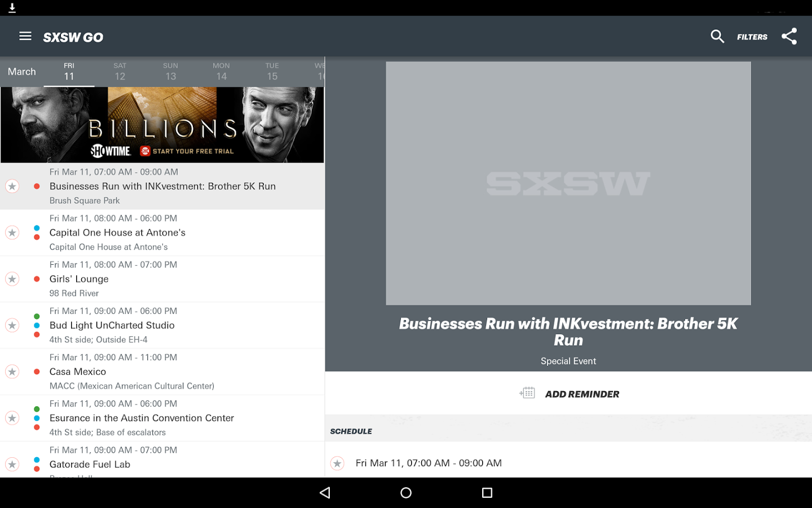Image resolution: width=812 pixels, height=508 pixels.
Task: Switch to SAT 12 date tab
Action: click(x=120, y=72)
